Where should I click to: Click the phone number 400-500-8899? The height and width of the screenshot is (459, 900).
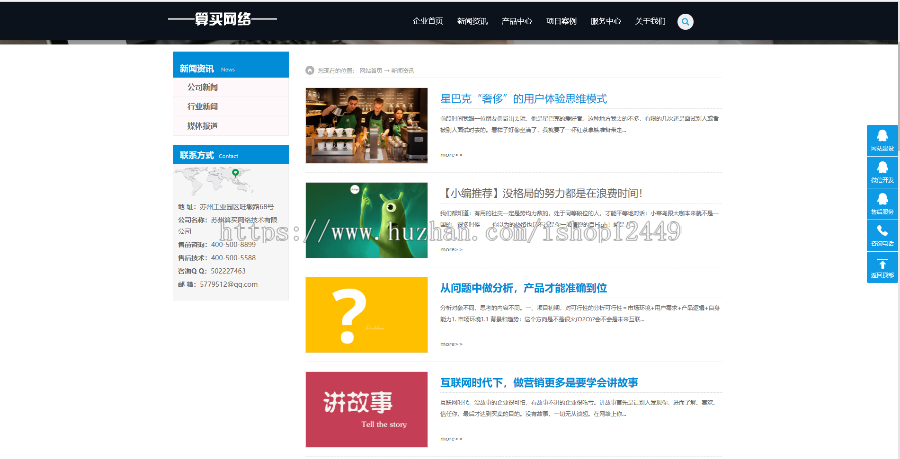click(234, 244)
